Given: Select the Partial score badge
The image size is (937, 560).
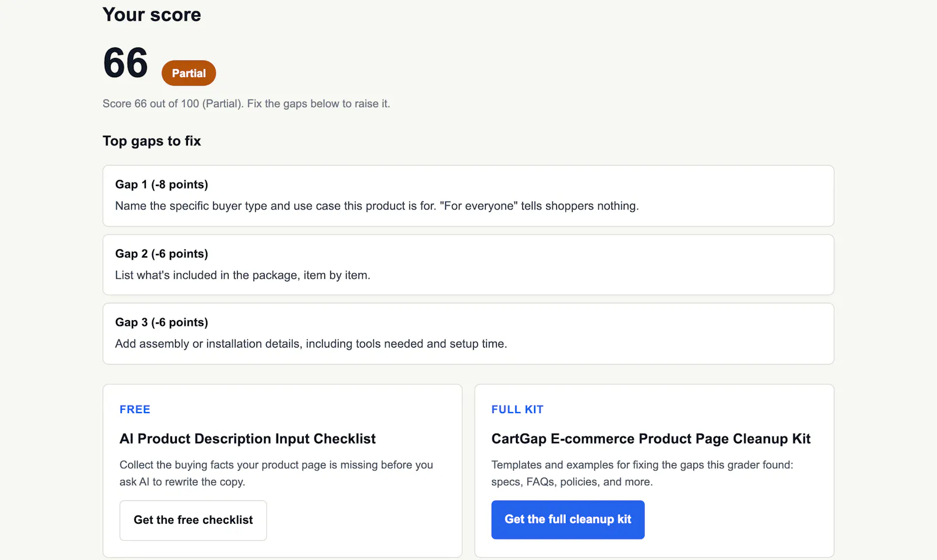Looking at the screenshot, I should 189,73.
